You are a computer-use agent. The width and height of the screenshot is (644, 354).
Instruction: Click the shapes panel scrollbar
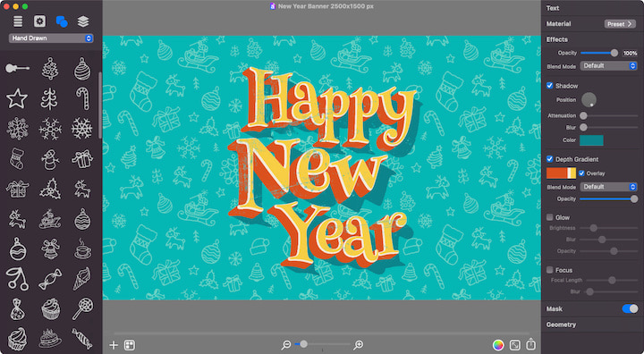coord(99,105)
